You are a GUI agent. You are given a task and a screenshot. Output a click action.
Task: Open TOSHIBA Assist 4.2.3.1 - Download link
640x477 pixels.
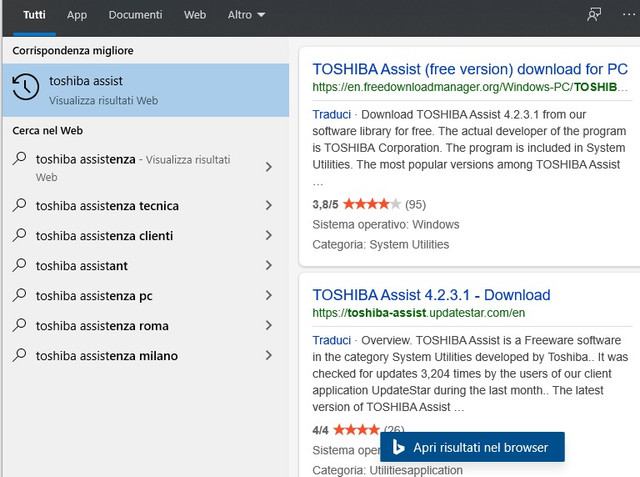click(x=431, y=295)
